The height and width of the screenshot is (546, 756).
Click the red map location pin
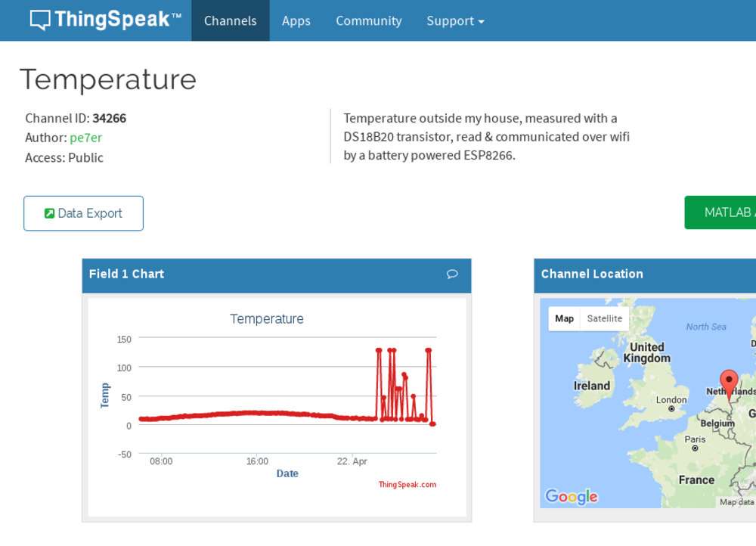click(729, 381)
